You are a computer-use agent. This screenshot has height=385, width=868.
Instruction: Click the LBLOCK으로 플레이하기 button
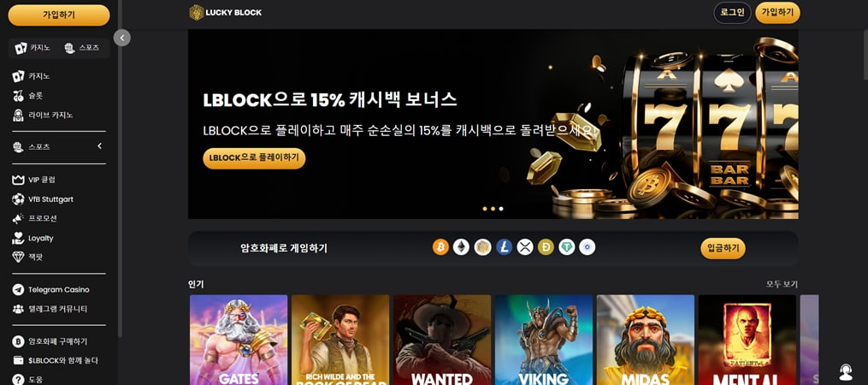[254, 158]
